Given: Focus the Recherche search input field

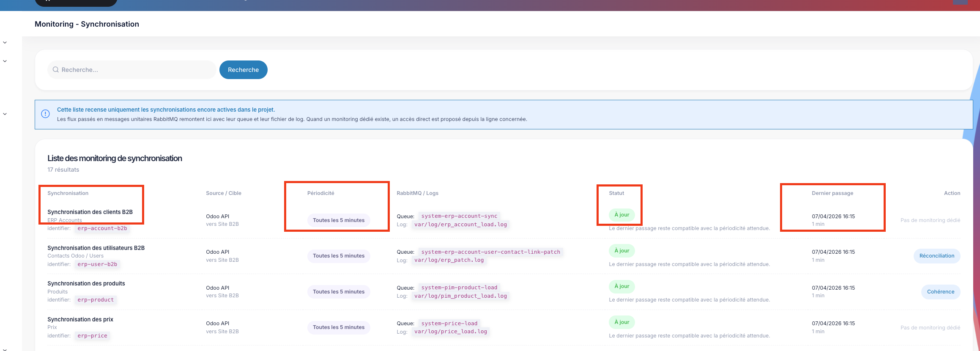Looking at the screenshot, I should tap(132, 70).
